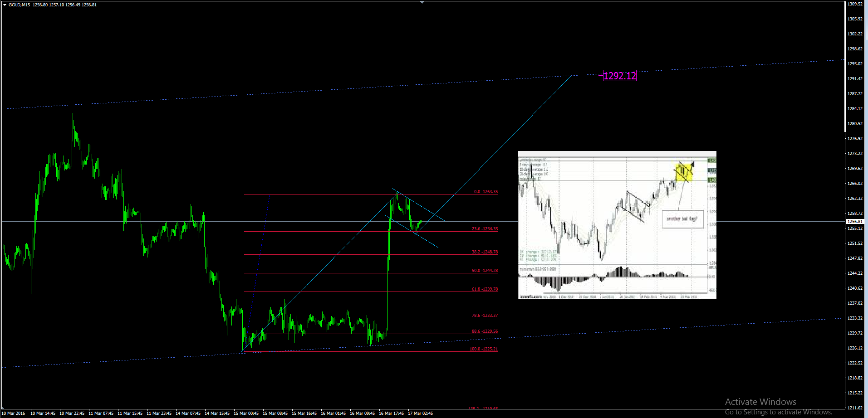The width and height of the screenshot is (868, 418).
Task: Click the 'another bull flag?' note in thumbnail
Action: pyautogui.click(x=682, y=219)
